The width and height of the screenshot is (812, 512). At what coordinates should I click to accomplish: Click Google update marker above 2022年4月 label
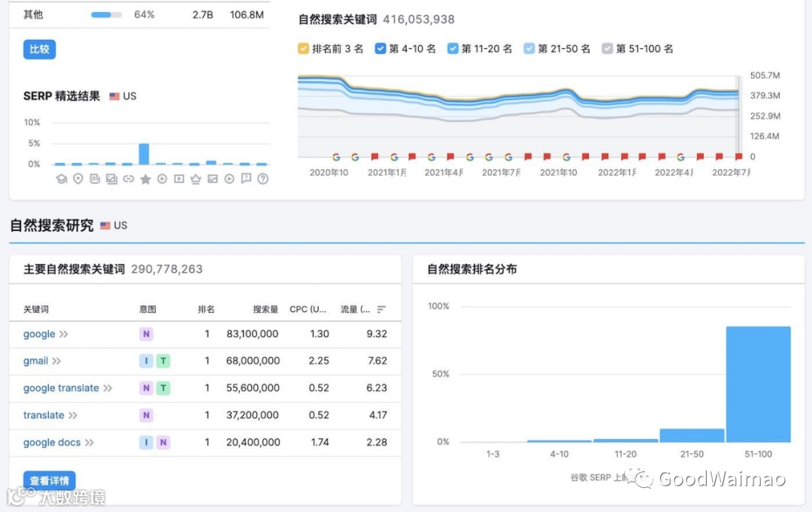coord(680,157)
